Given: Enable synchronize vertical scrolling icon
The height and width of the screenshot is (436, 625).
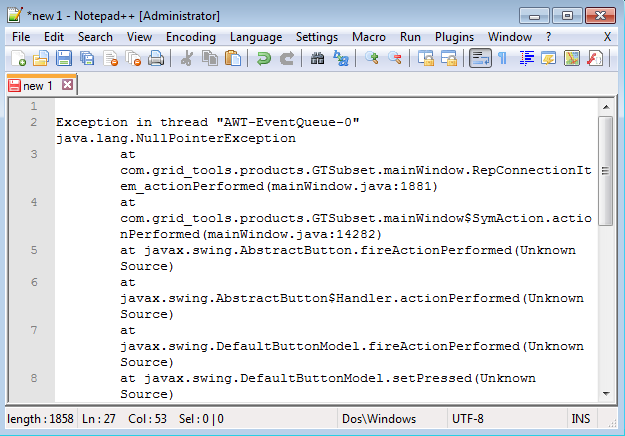Looking at the screenshot, I should pyautogui.click(x=426, y=59).
